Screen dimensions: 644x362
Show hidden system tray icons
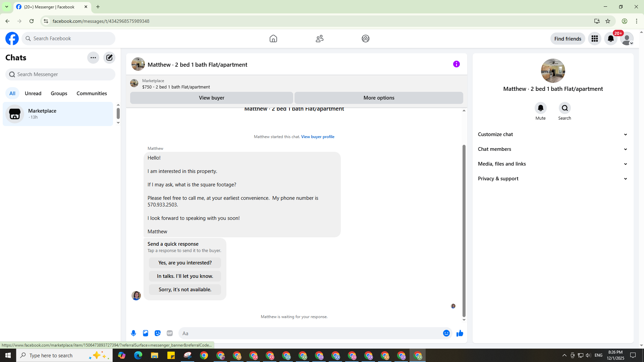[565, 355]
